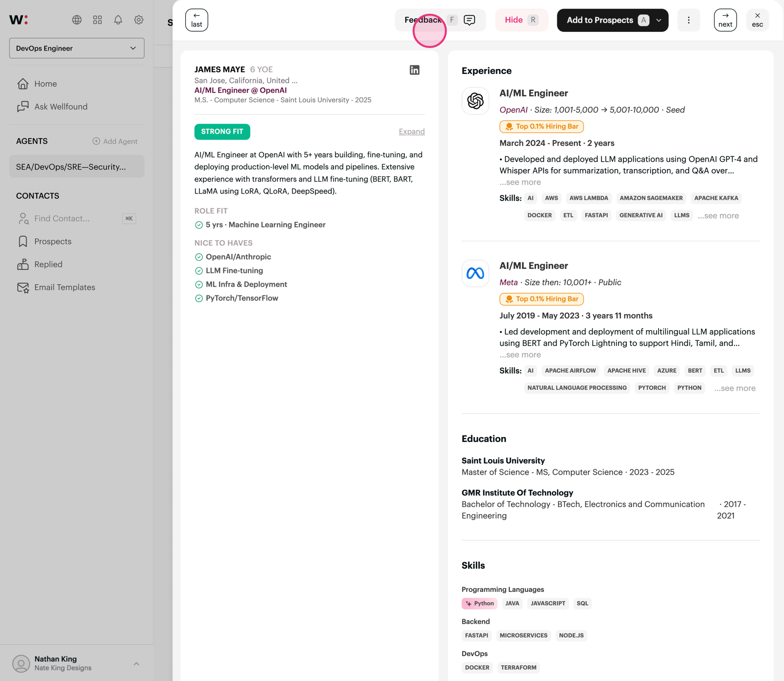Open the three-dot more options menu
Screen dimensions: 784x681
click(688, 20)
